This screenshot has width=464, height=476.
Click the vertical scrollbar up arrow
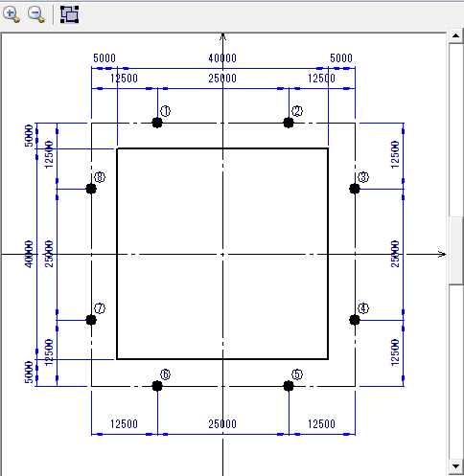coord(456,35)
